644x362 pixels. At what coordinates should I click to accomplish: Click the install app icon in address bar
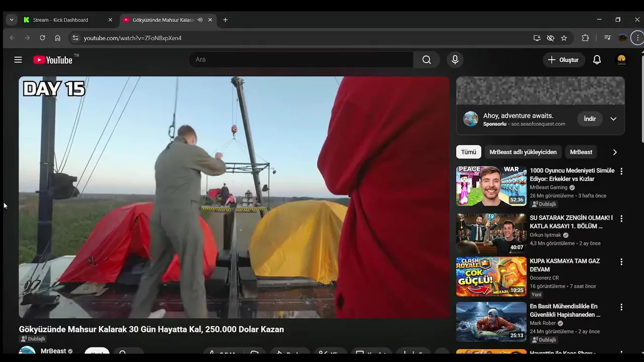(537, 38)
